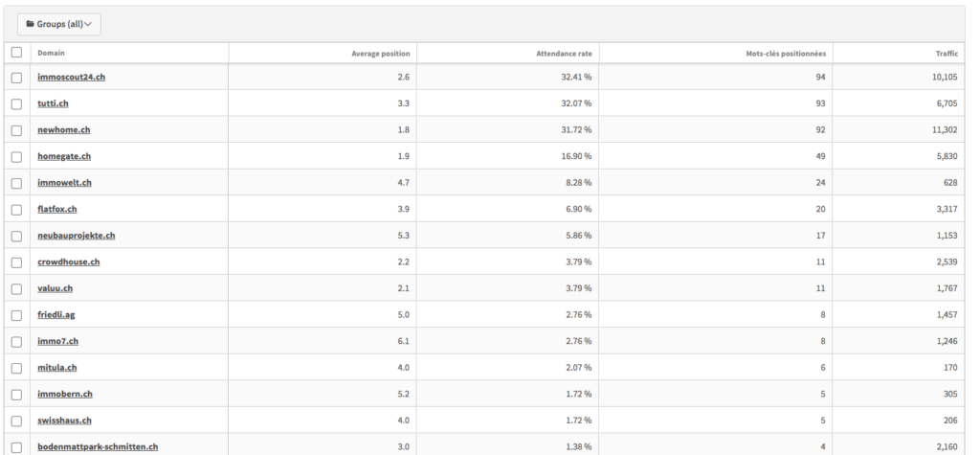Open the bodenmattpark-schmitten.ch link
Viewport: 980px width, 455px height.
click(x=98, y=446)
